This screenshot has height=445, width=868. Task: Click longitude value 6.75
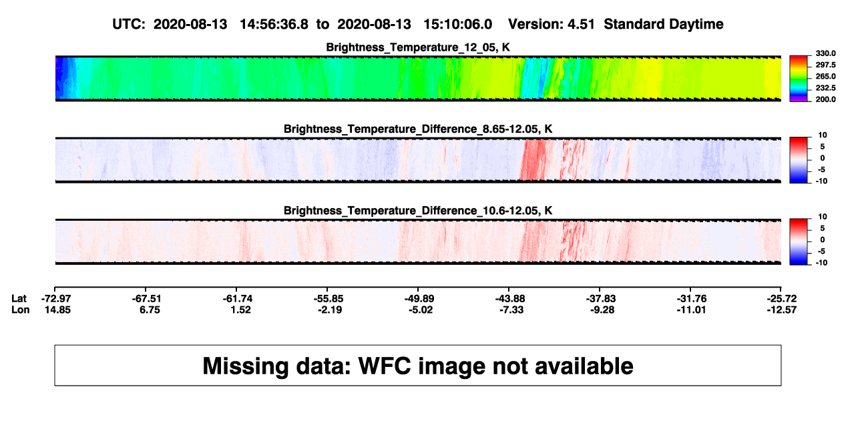[x=149, y=310]
